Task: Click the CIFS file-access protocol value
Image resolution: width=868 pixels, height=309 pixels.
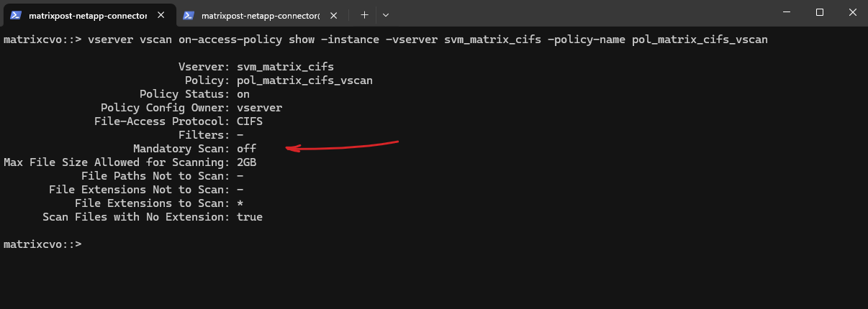Action: click(250, 121)
